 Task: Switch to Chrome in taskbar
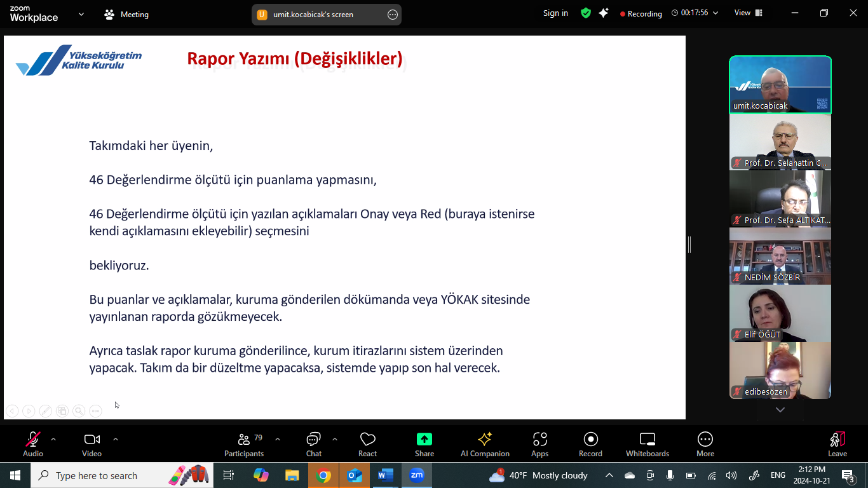tap(323, 475)
